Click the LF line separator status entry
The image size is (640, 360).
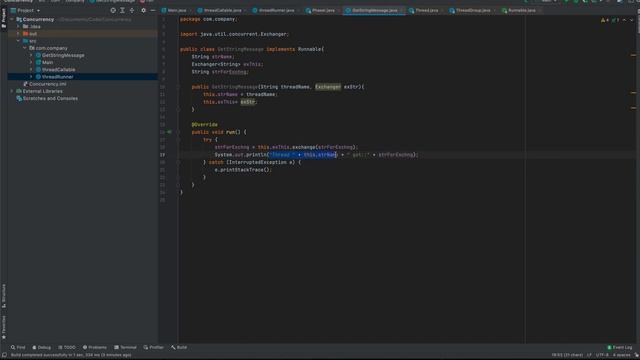[x=589, y=355]
